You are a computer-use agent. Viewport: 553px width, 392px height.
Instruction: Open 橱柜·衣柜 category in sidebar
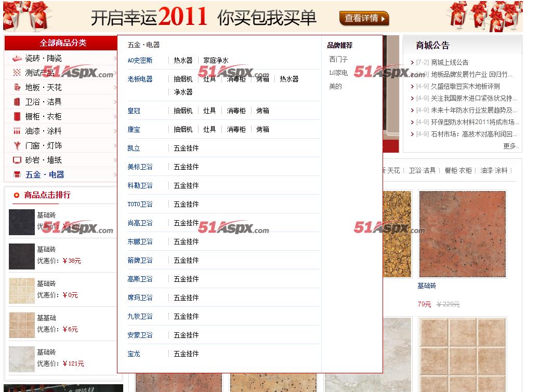[43, 117]
